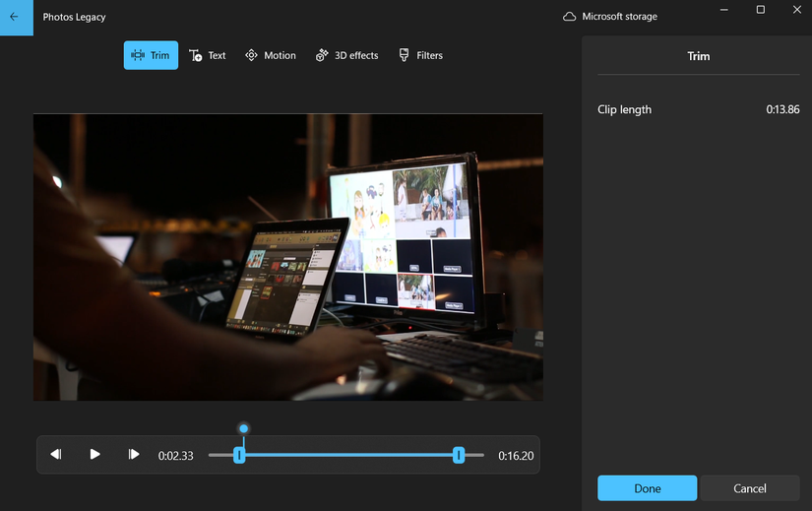Image resolution: width=812 pixels, height=511 pixels.
Task: Select the Trim tool
Action: click(151, 55)
